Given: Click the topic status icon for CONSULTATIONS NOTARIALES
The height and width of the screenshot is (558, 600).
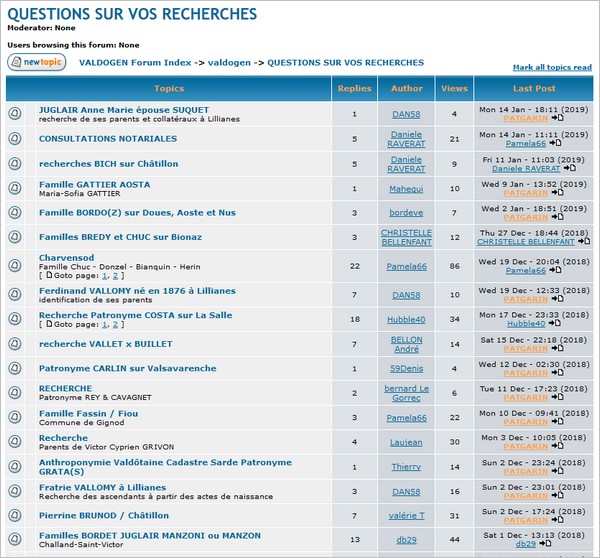Looking at the screenshot, I should (x=15, y=139).
